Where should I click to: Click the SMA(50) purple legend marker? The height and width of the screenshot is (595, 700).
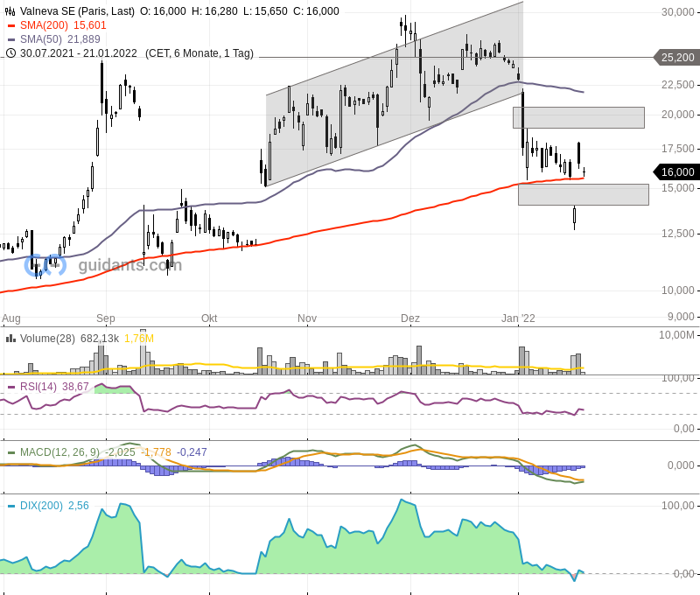(11, 39)
